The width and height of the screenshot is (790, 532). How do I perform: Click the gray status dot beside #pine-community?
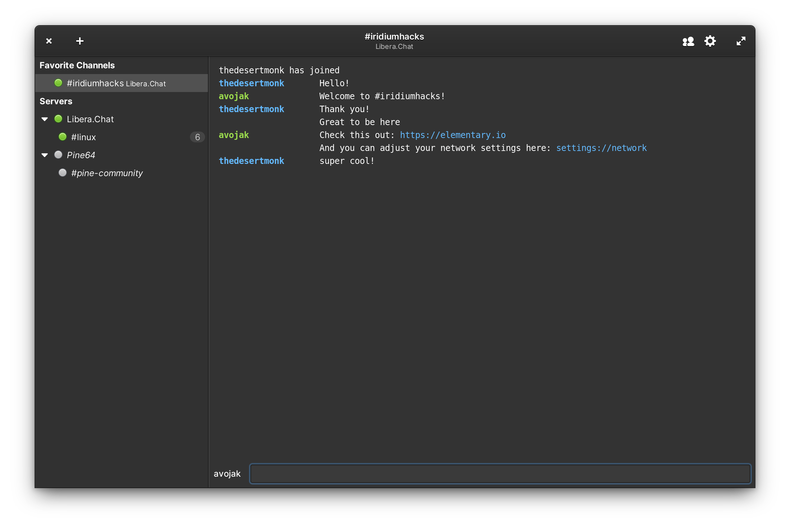click(x=63, y=173)
